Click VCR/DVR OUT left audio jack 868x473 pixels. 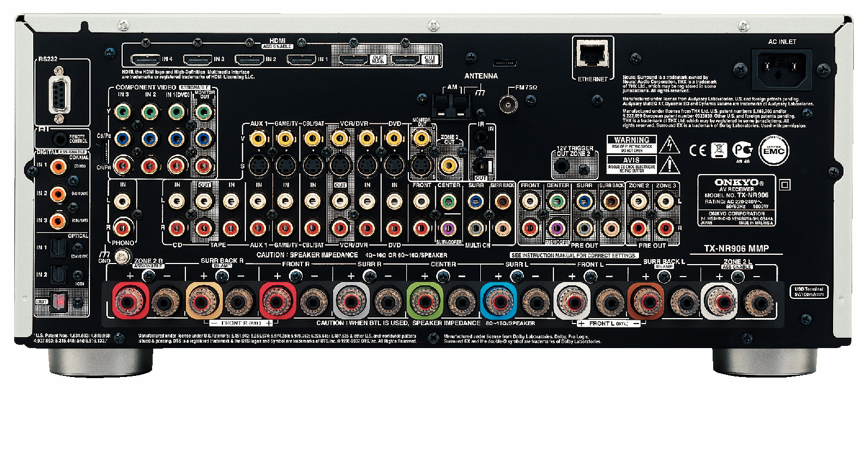pos(340,202)
